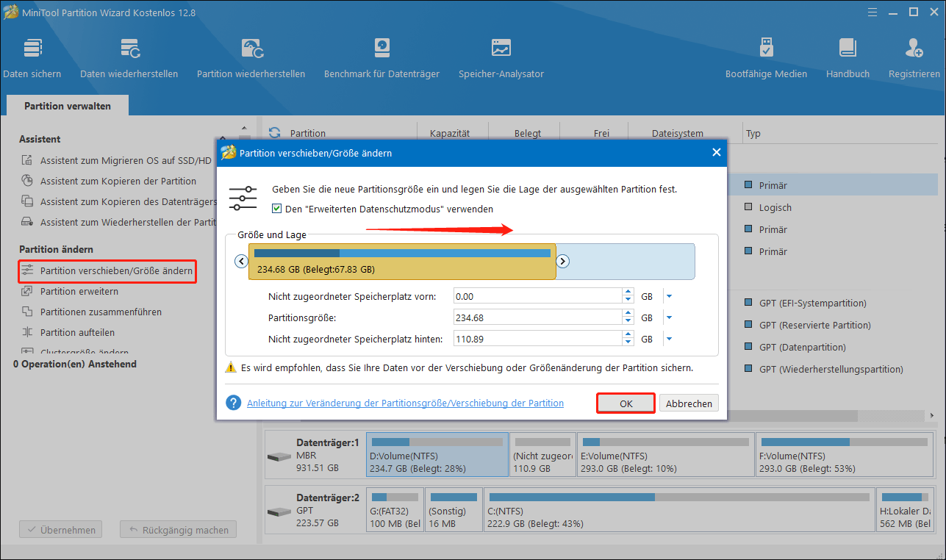
Task: Open unit dropdown for Speicherplatz hinten
Action: point(669,339)
